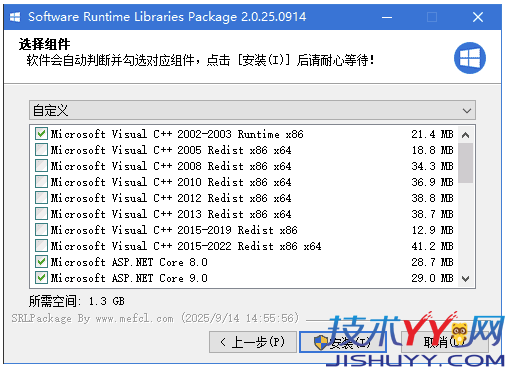Click the round blue Windows logo badge

470,58
